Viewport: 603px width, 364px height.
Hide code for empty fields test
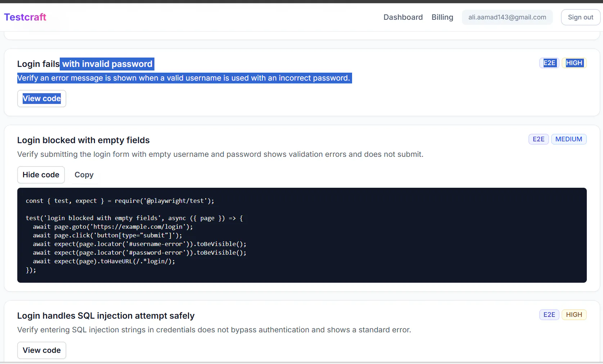[x=41, y=175]
